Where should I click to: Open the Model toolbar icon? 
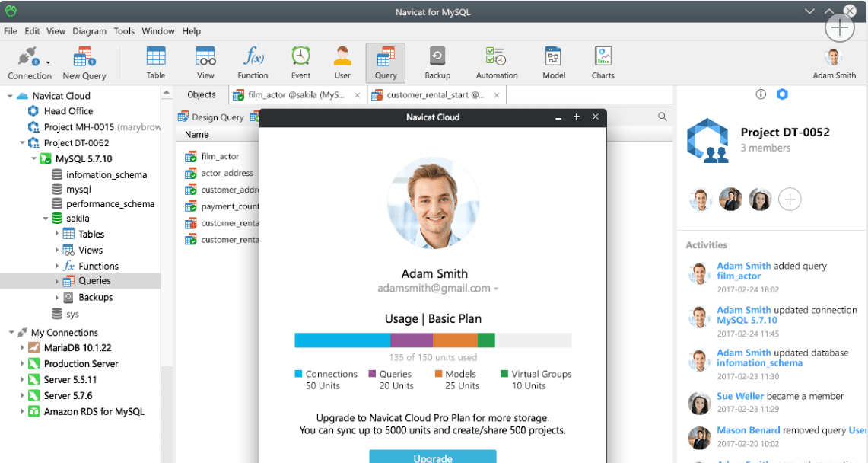554,63
